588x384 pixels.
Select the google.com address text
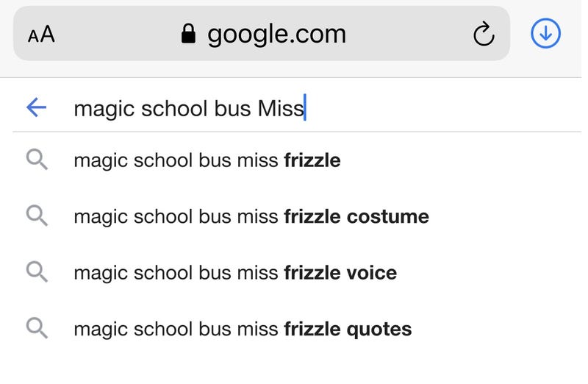tap(276, 34)
